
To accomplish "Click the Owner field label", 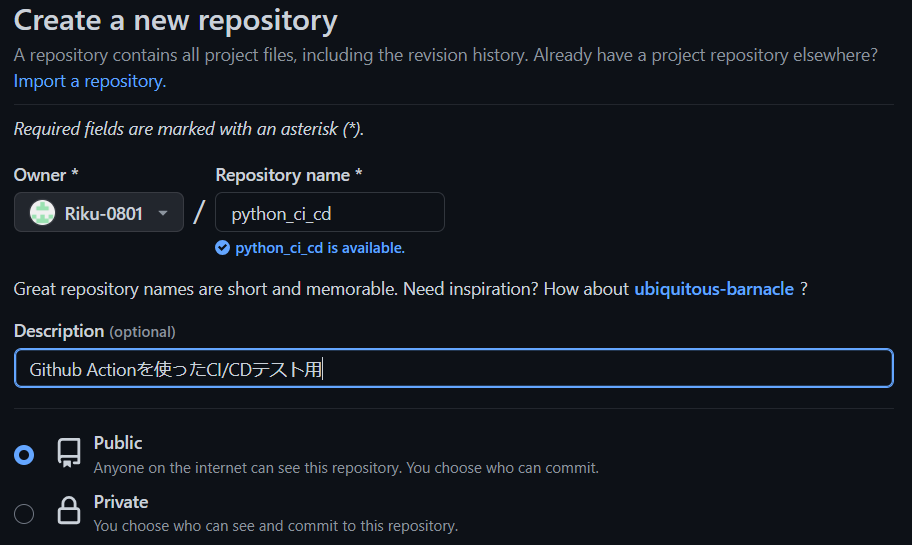I will click(x=40, y=175).
